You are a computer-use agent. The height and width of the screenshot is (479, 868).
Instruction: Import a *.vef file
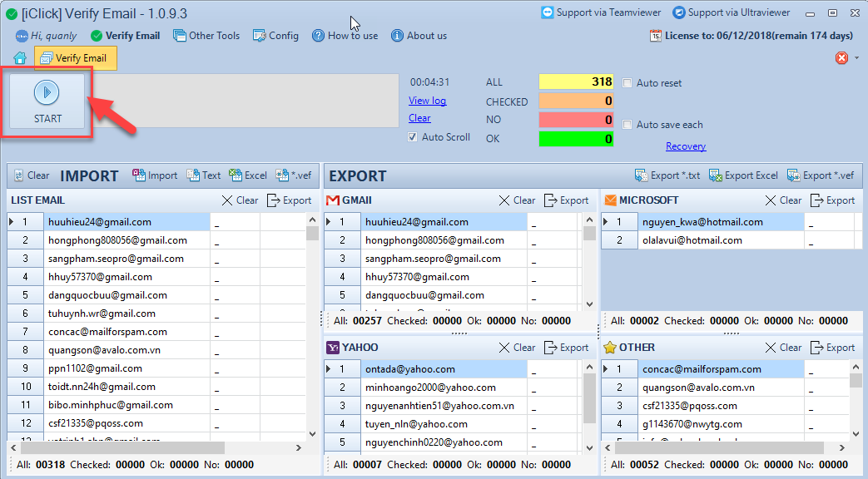click(x=294, y=175)
